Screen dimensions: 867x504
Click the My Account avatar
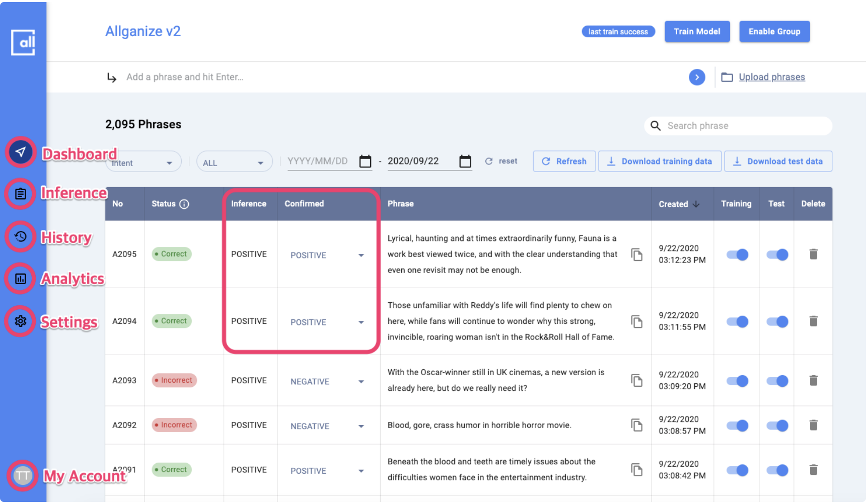(23, 476)
